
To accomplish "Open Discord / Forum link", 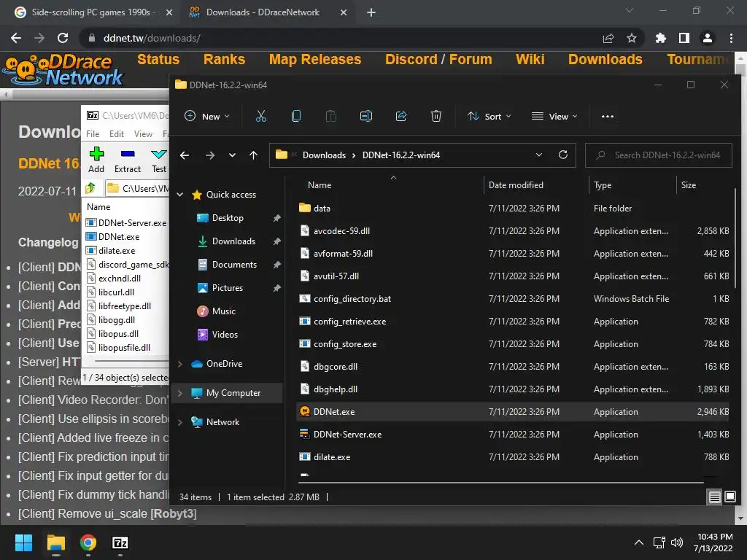I will click(x=438, y=59).
